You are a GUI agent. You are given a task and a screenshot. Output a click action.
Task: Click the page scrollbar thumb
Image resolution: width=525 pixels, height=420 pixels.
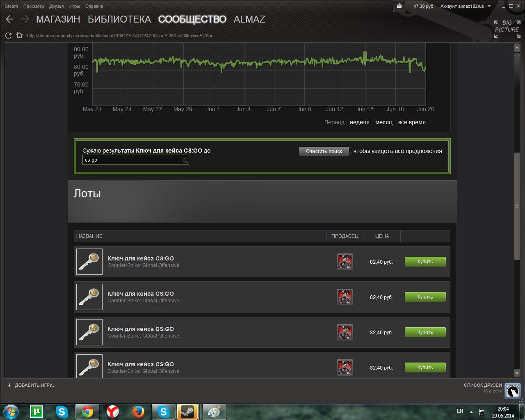(517, 206)
